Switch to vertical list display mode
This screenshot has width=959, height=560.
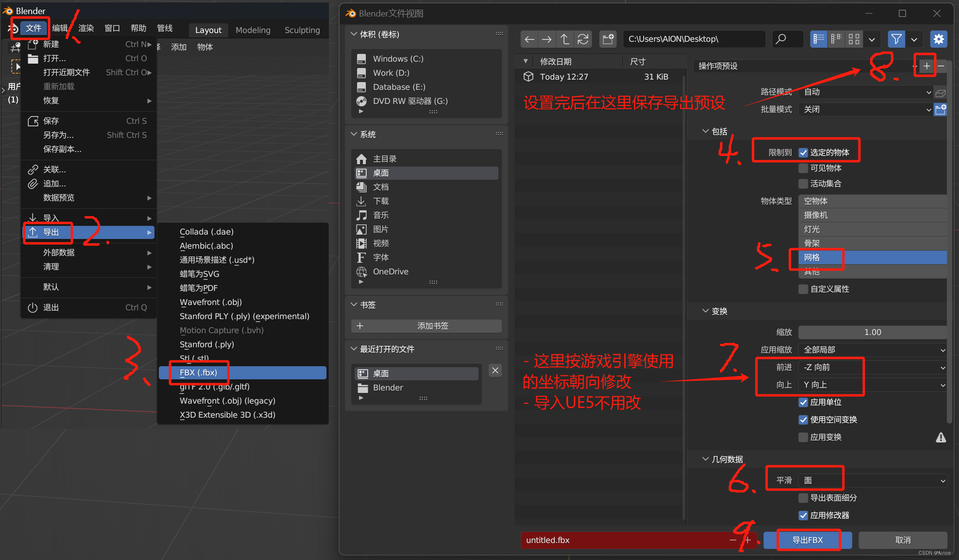pyautogui.click(x=819, y=39)
